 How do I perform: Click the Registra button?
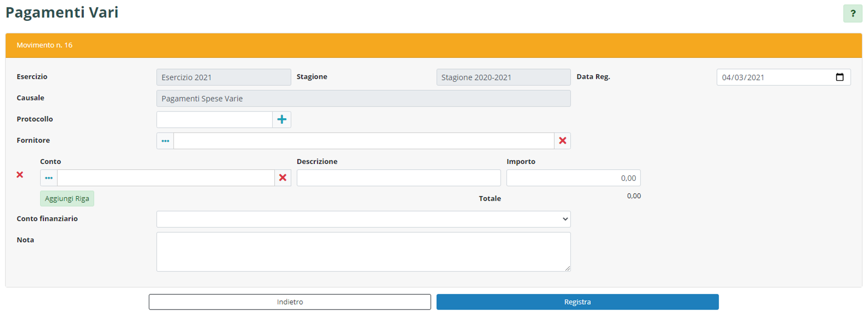pos(577,302)
